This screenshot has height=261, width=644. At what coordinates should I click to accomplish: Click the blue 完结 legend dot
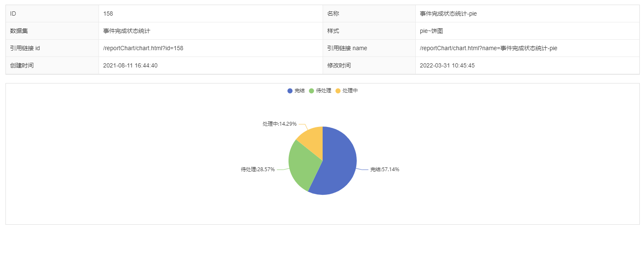(290, 91)
